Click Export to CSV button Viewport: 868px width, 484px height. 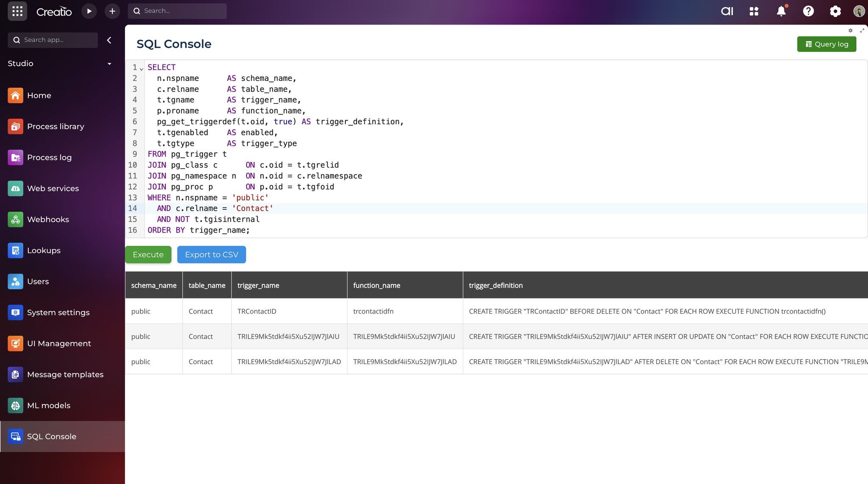tap(211, 255)
